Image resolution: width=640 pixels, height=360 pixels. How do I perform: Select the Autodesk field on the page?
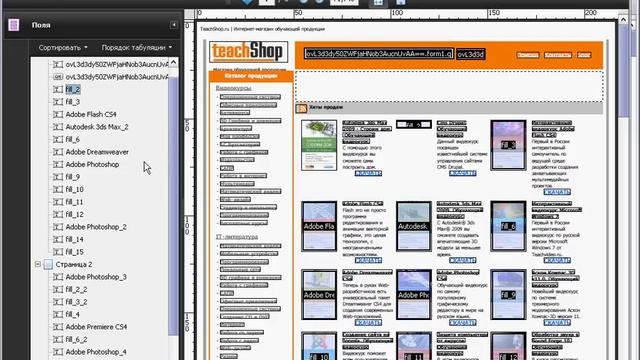[x=413, y=226]
